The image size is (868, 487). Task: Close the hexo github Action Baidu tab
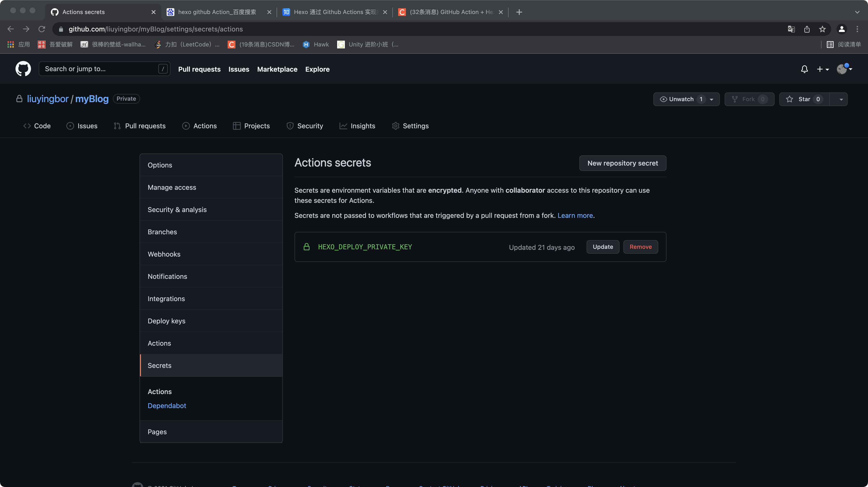pyautogui.click(x=269, y=12)
